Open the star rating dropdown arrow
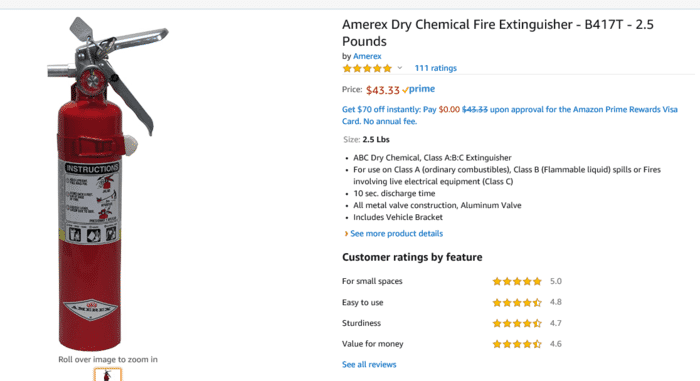 click(x=400, y=68)
